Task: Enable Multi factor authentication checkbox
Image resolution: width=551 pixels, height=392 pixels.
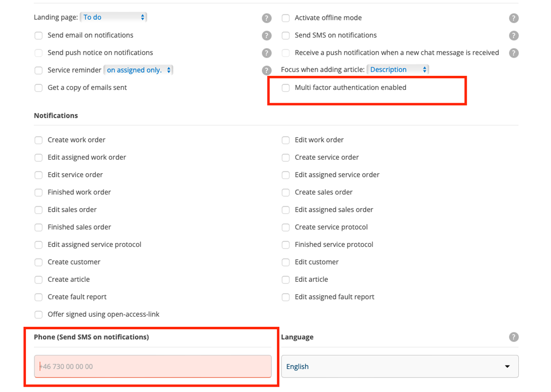Action: [286, 88]
